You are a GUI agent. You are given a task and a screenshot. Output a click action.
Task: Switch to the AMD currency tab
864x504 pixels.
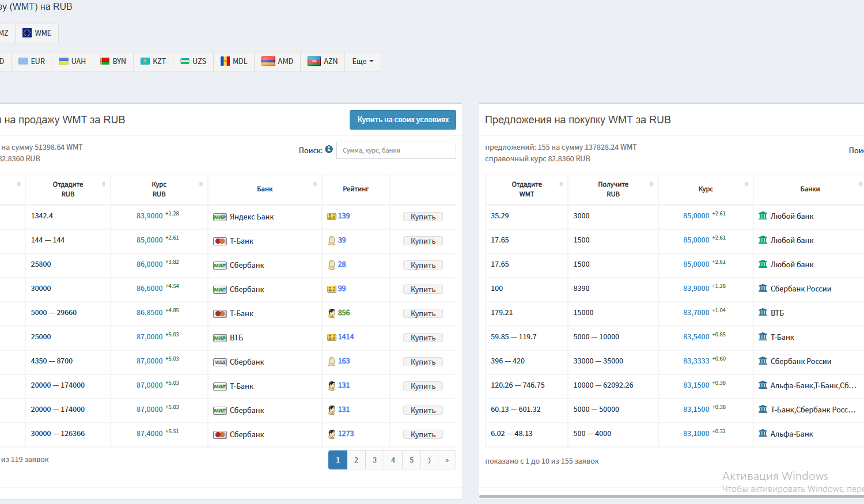[278, 62]
